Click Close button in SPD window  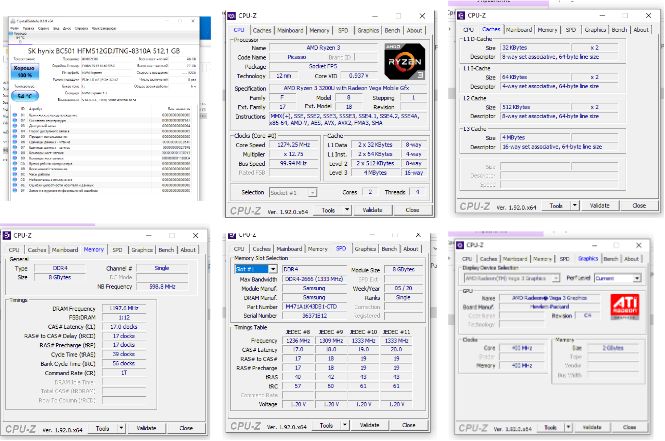pyautogui.click(x=408, y=425)
